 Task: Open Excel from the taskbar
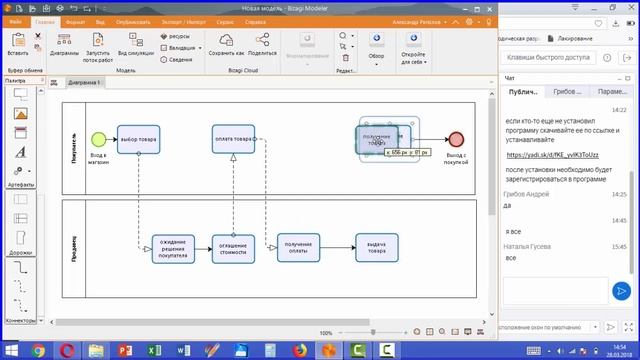(154, 351)
